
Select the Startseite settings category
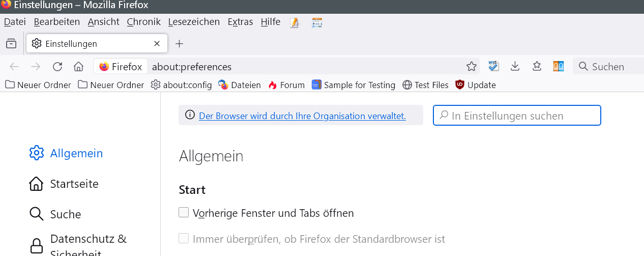tap(74, 184)
